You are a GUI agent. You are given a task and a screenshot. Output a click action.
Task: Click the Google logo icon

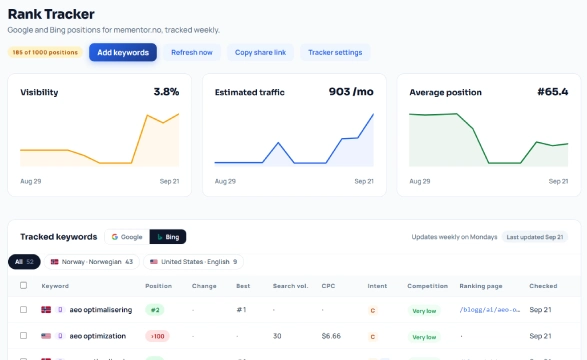(x=115, y=237)
